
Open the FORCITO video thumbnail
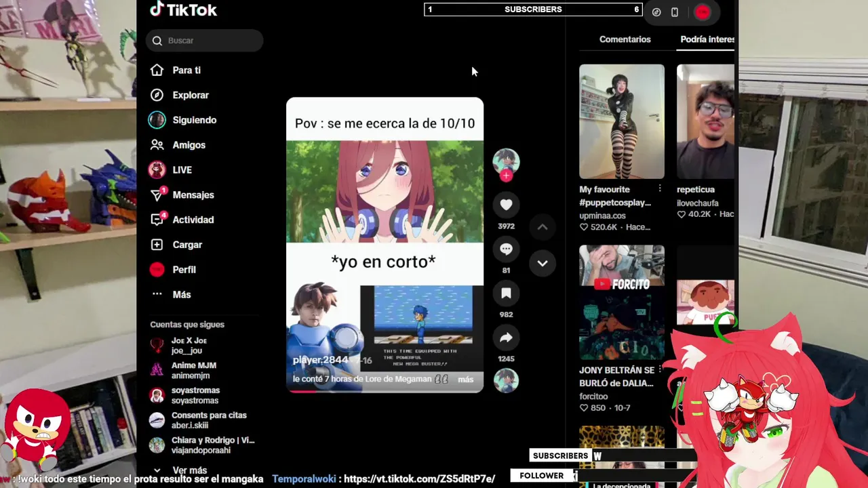point(622,302)
